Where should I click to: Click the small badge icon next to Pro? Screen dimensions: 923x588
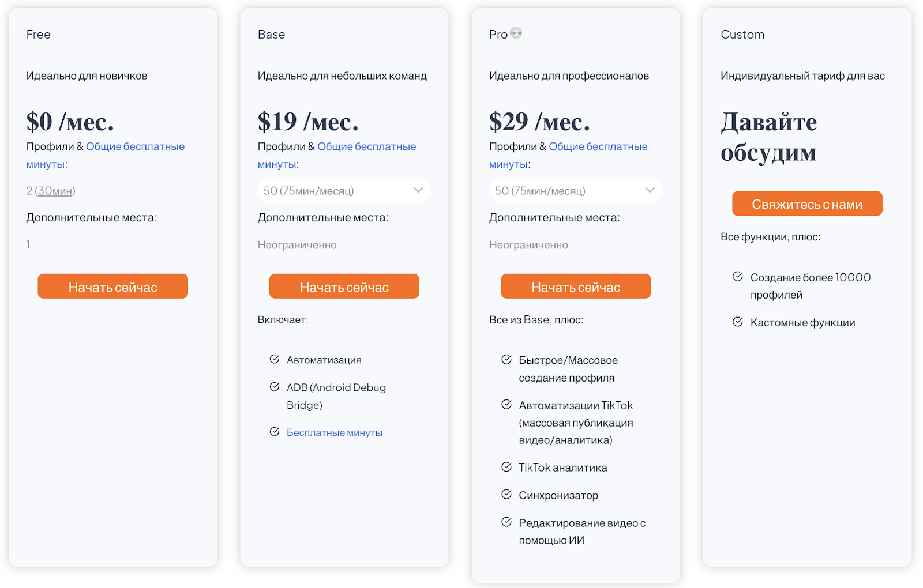(x=516, y=33)
